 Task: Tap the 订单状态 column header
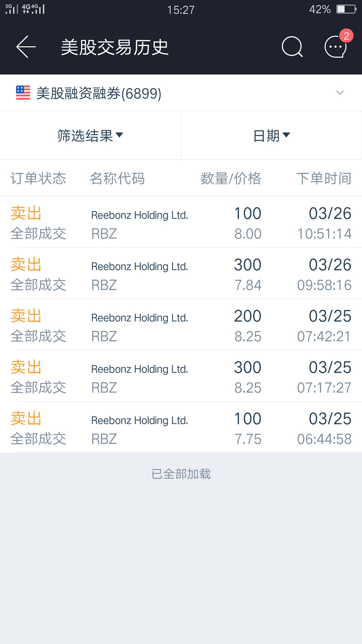(x=38, y=178)
